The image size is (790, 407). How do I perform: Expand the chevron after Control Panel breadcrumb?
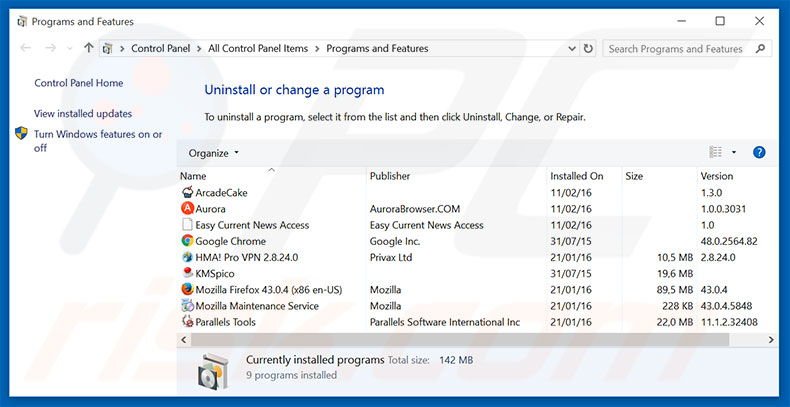click(x=199, y=49)
